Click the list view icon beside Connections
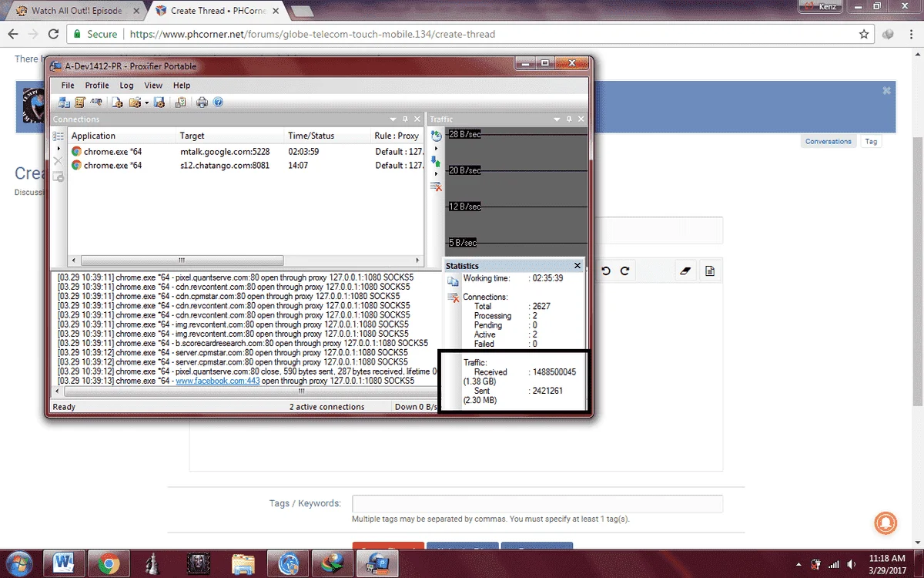Image resolution: width=924 pixels, height=578 pixels. (58, 136)
